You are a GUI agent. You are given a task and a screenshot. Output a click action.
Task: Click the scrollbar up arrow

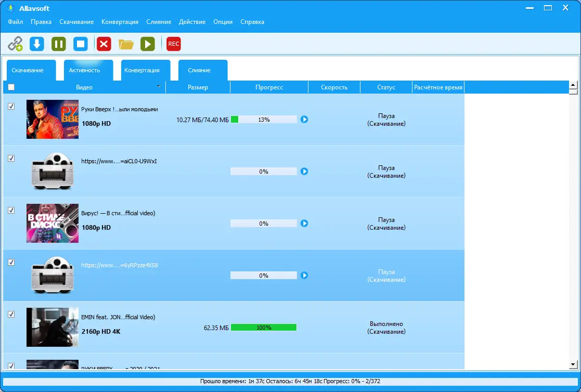click(573, 85)
